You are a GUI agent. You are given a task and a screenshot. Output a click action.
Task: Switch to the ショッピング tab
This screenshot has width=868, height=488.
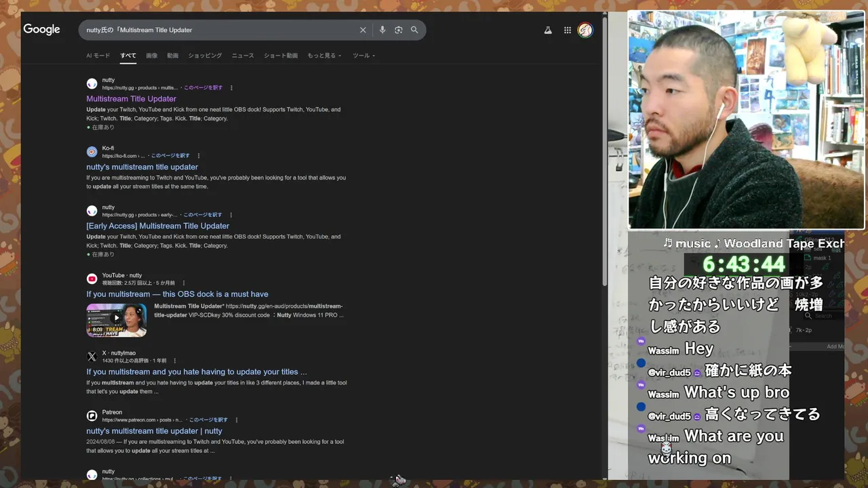tap(205, 56)
